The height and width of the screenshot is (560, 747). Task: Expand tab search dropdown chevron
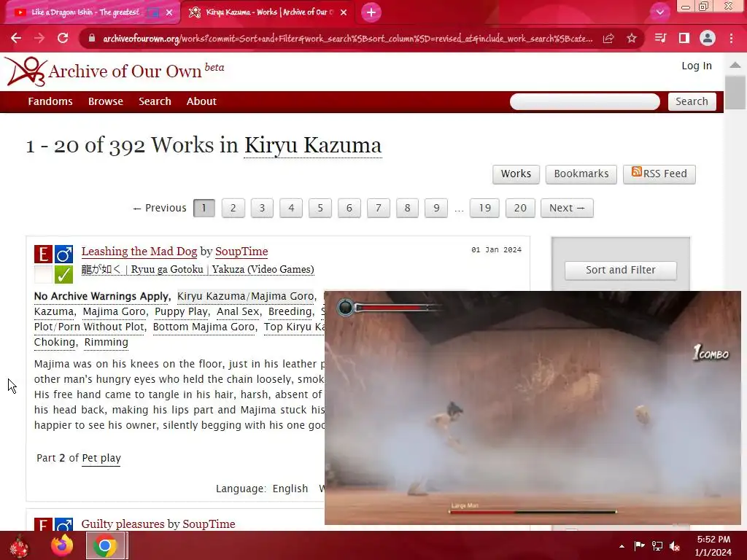[659, 12]
